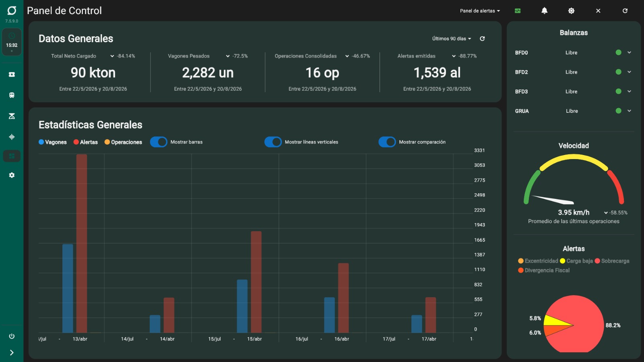Click the Estadísticas Generales heading

point(91,125)
